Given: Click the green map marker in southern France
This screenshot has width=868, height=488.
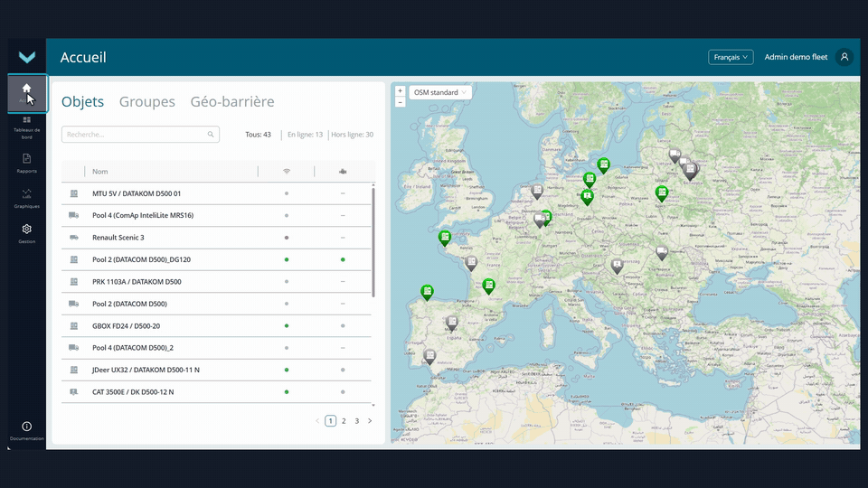Looking at the screenshot, I should point(488,286).
